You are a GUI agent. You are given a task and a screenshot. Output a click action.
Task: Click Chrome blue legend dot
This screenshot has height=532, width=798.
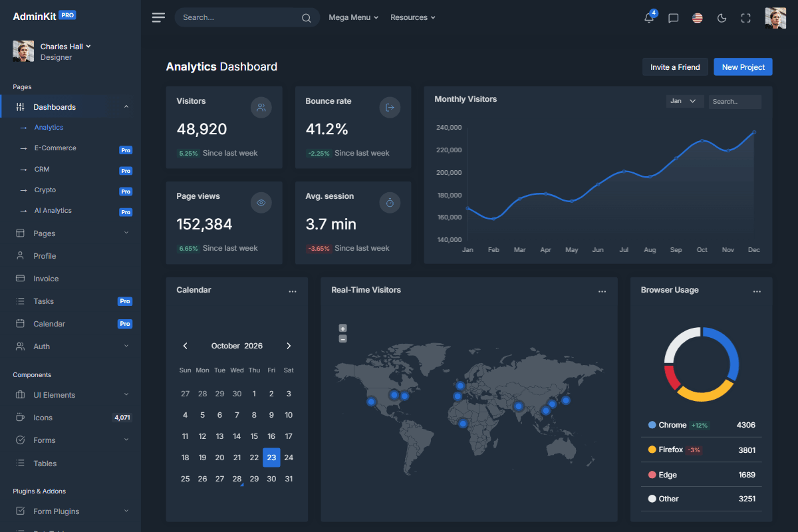652,425
